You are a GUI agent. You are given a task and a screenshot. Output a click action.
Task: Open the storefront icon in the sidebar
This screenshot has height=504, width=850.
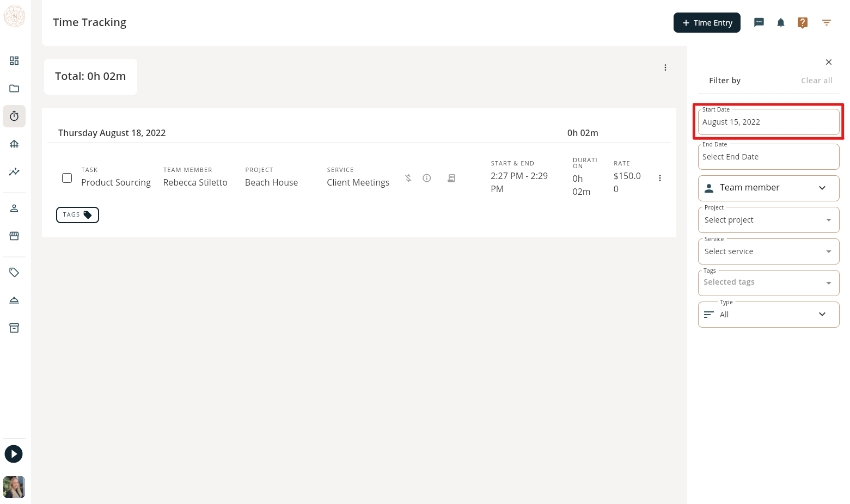point(14,236)
